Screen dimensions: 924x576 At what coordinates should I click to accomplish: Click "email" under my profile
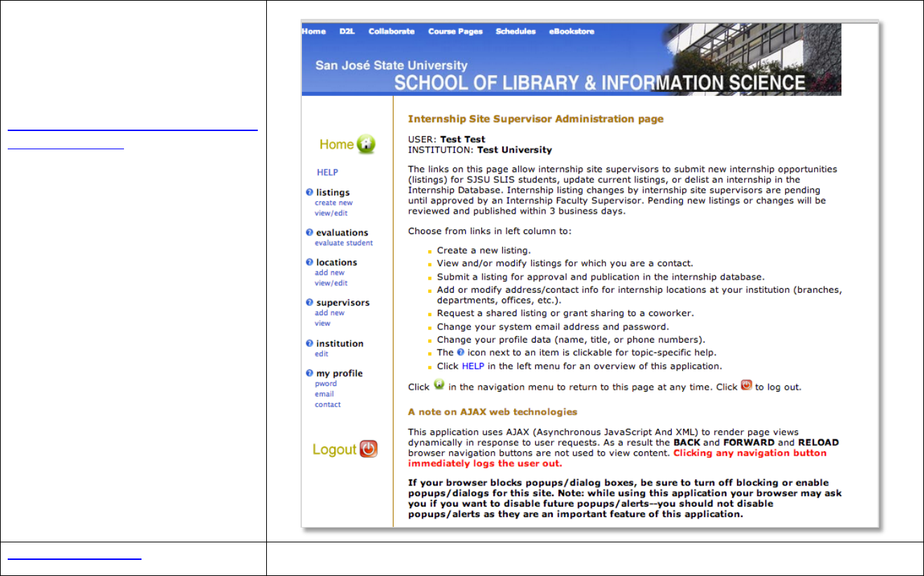click(324, 394)
